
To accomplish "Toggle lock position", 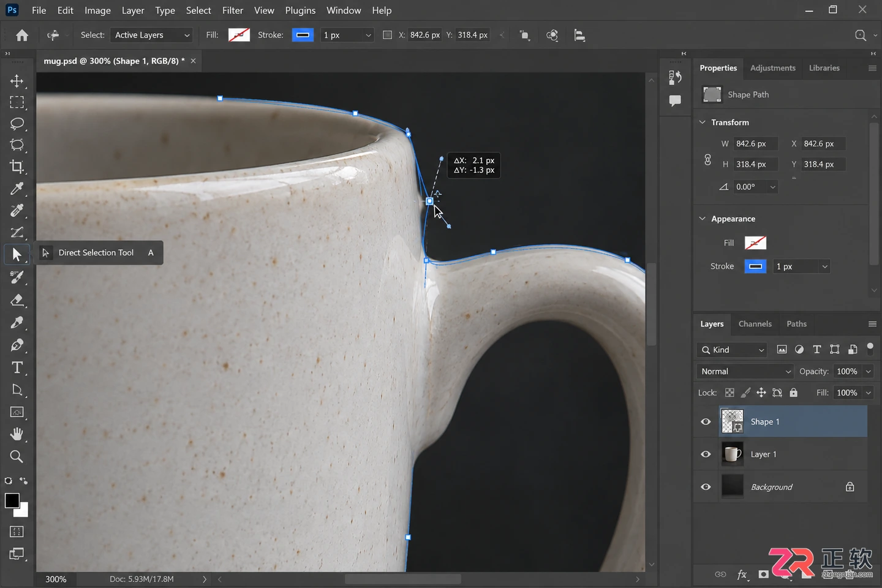I will tap(761, 393).
